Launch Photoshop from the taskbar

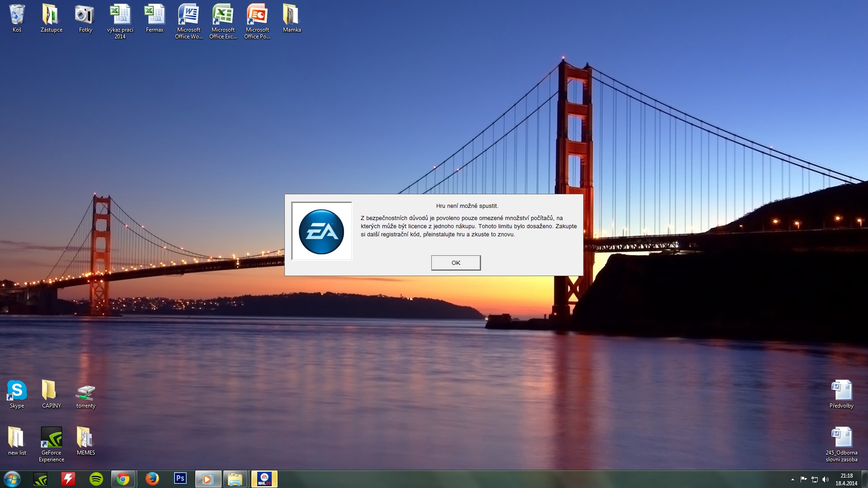pos(180,479)
